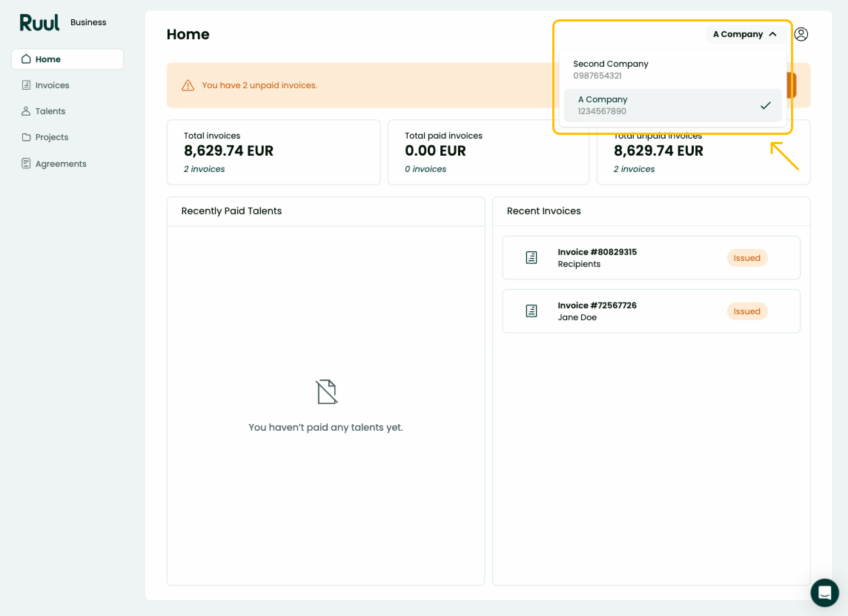Click the receipt icon of Invoice #80829315

point(531,258)
